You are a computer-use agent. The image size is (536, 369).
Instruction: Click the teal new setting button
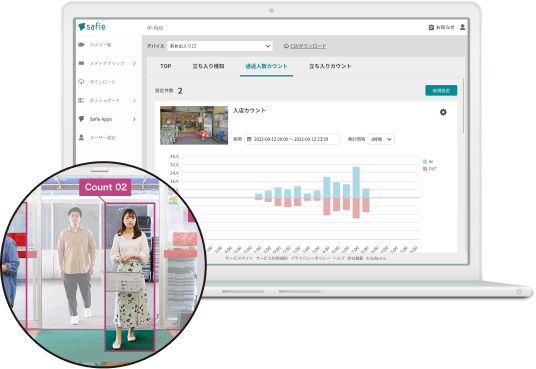point(441,91)
